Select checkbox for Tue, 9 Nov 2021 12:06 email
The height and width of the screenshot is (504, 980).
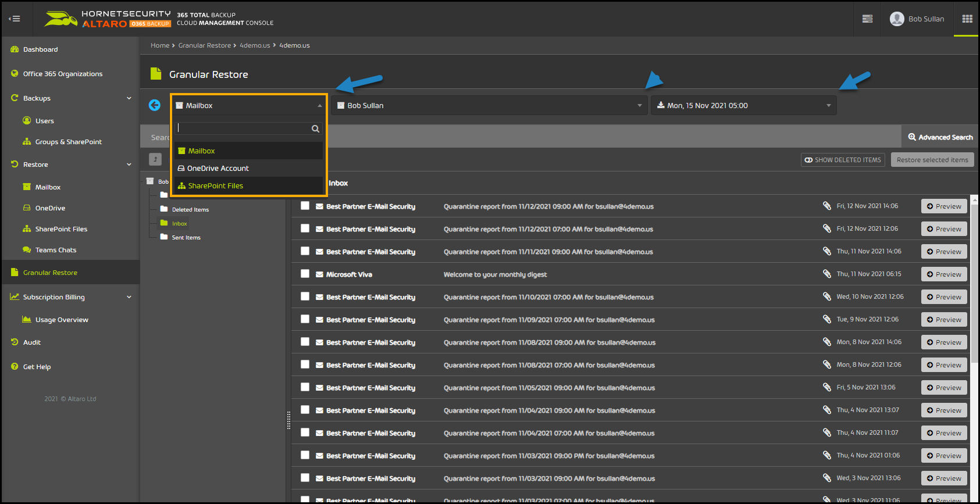305,319
